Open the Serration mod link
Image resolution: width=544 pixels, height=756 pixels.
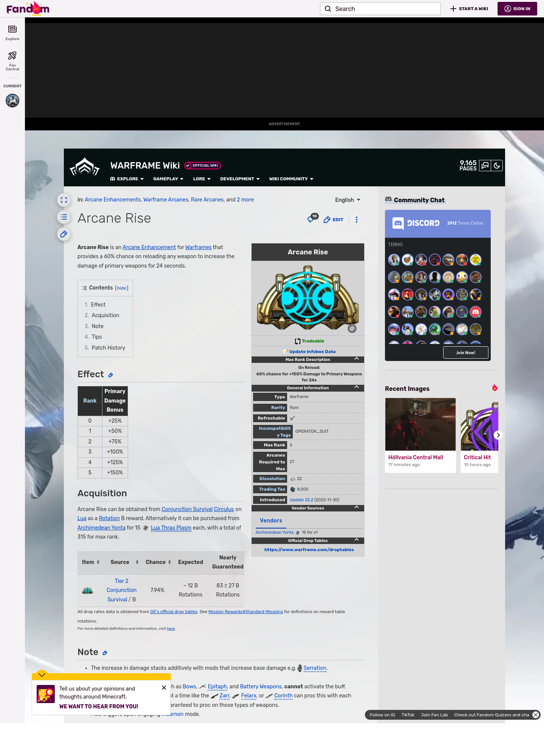315,668
